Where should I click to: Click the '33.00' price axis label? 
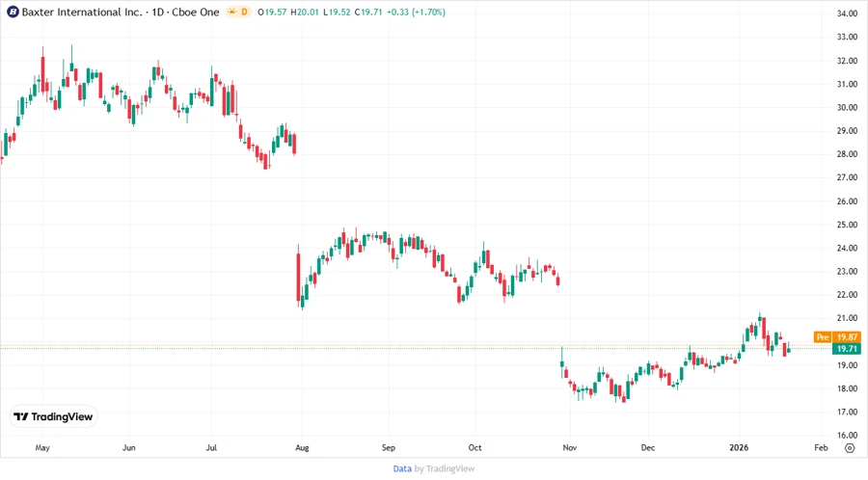click(847, 37)
